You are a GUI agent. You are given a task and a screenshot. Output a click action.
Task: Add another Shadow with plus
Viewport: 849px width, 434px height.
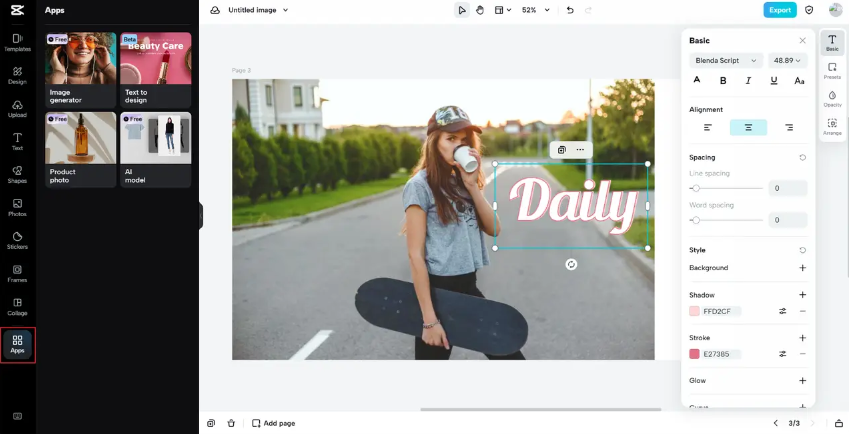click(802, 295)
